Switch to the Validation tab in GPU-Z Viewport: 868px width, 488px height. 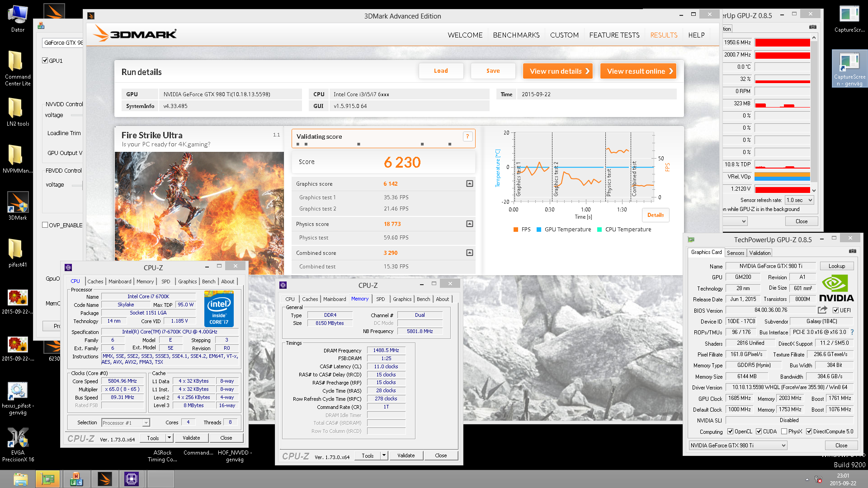(759, 253)
